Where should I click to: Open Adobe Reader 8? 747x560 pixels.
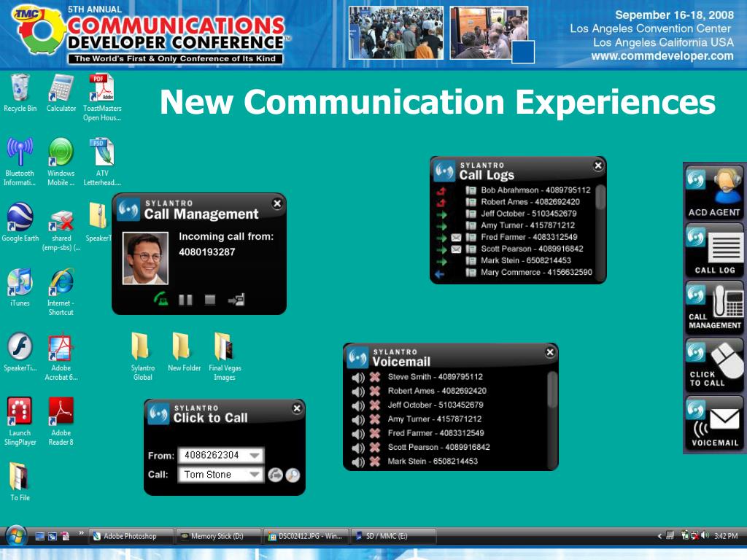(61, 422)
